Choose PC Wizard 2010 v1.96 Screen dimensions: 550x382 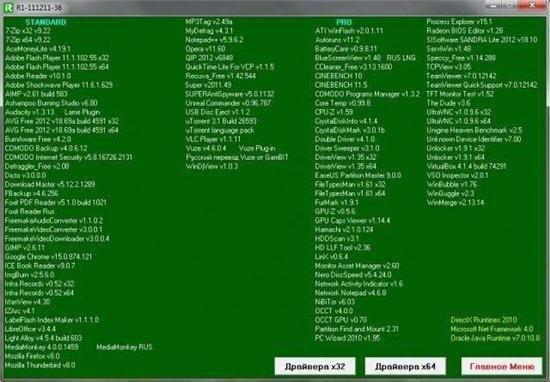(x=347, y=338)
